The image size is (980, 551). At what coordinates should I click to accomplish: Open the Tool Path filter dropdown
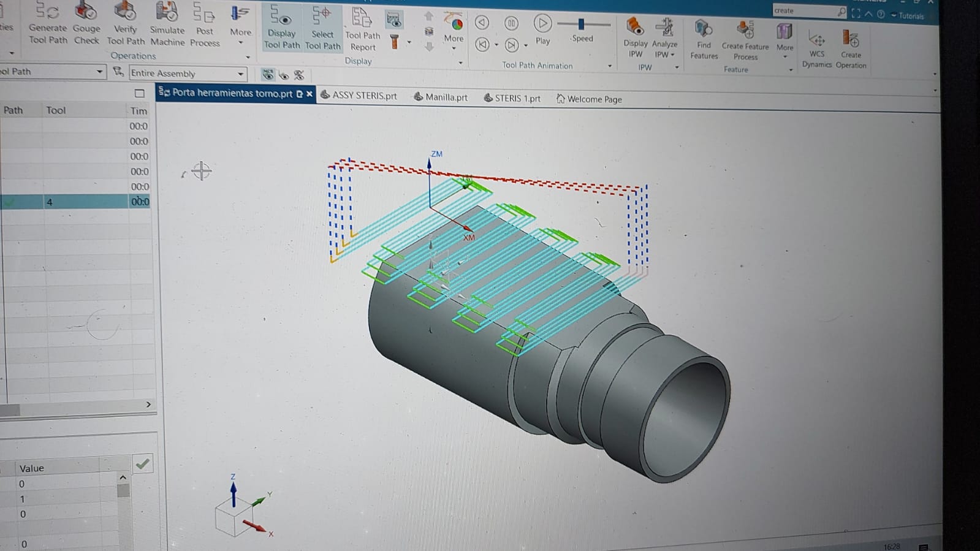tap(53, 72)
